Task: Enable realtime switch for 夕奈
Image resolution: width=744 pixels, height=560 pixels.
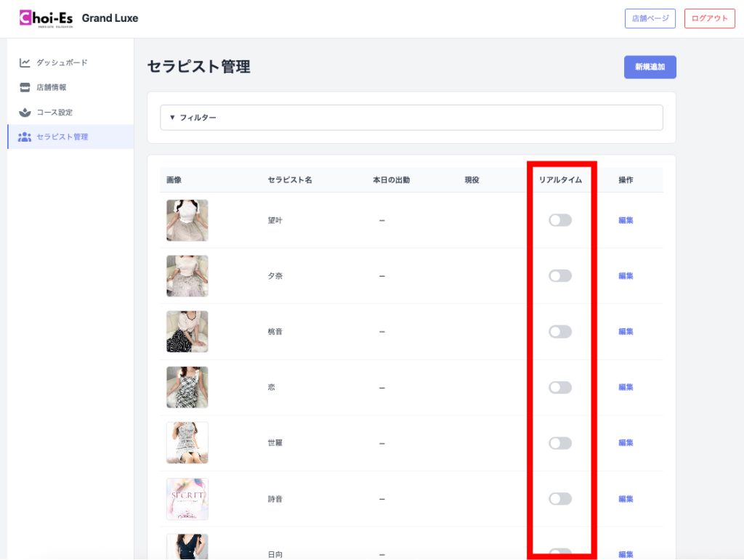Action: (559, 276)
